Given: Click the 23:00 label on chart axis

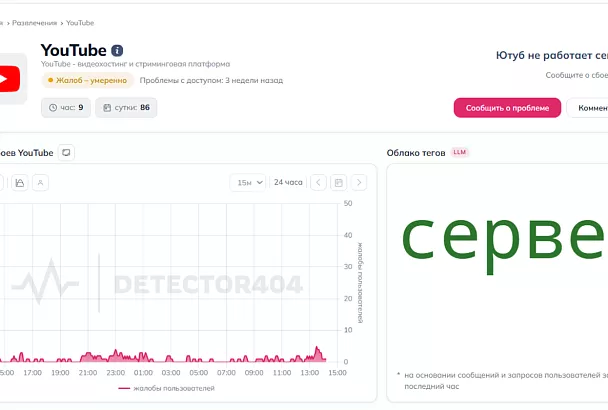Looking at the screenshot, I should 116,373.
